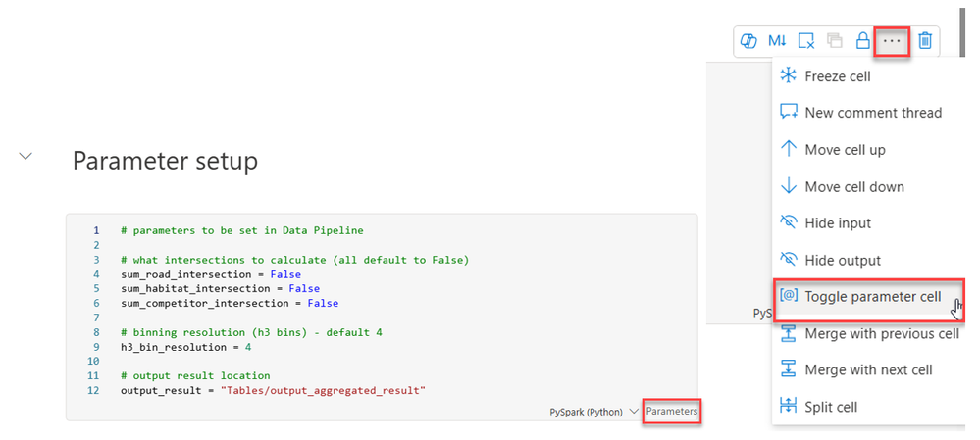Choose Merge with previous cell
The image size is (980, 440).
[x=881, y=333]
